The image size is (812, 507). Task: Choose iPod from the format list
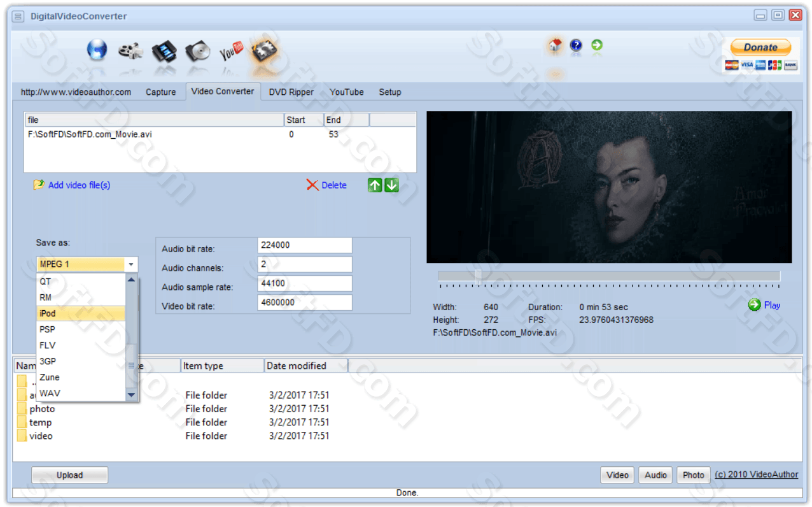tap(81, 313)
